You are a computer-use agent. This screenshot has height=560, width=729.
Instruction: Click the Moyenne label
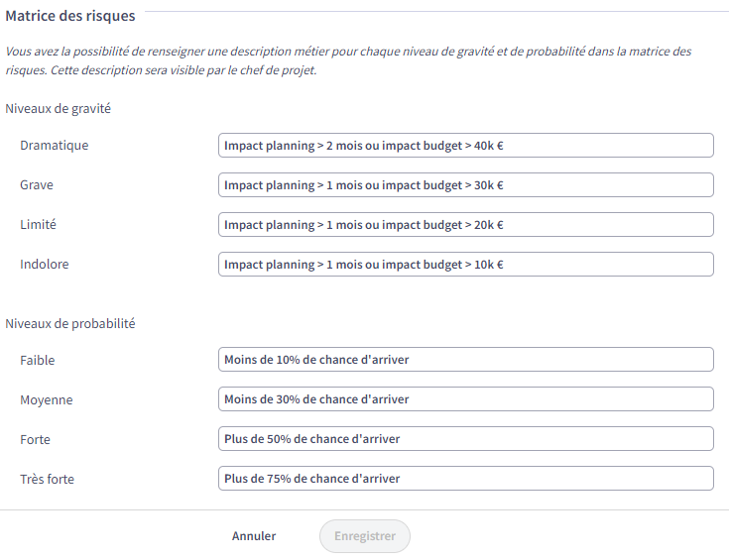pos(46,400)
